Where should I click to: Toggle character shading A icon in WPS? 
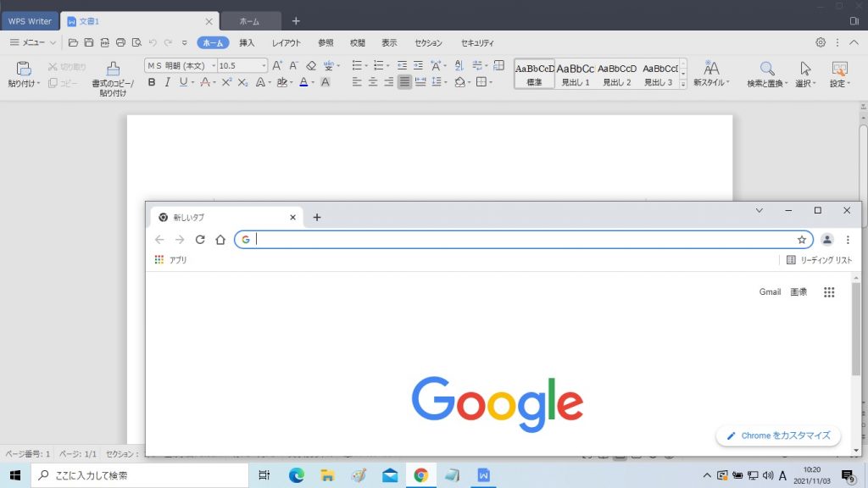click(x=325, y=82)
